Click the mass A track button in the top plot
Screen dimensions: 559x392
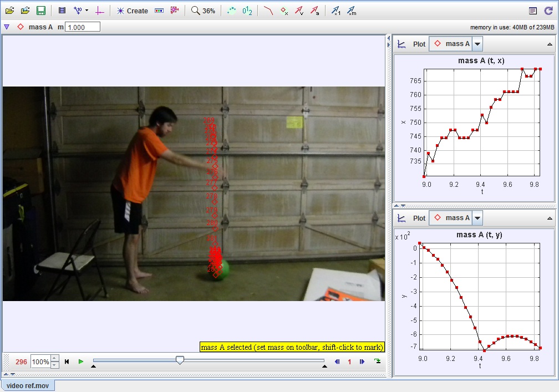[x=451, y=44]
